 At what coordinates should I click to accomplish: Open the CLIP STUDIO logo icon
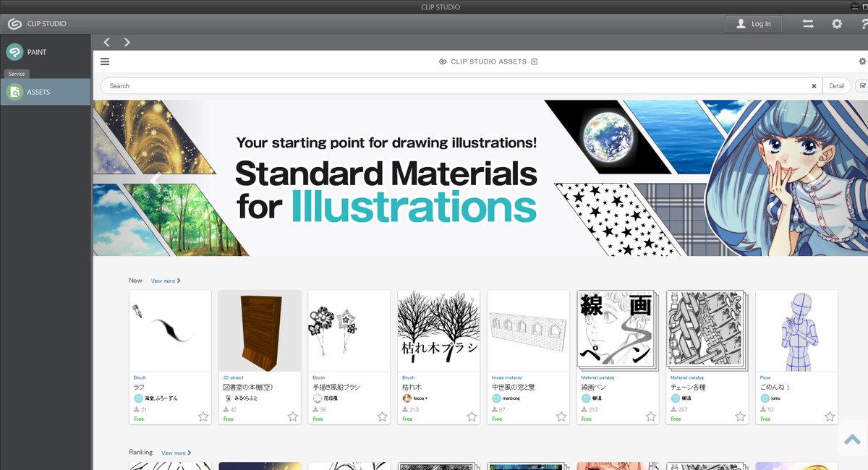tap(14, 24)
